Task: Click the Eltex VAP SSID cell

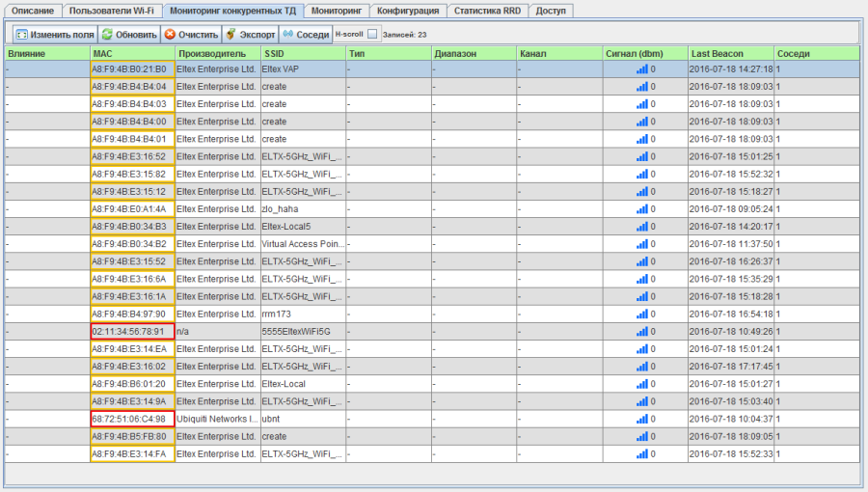Action: 304,69
